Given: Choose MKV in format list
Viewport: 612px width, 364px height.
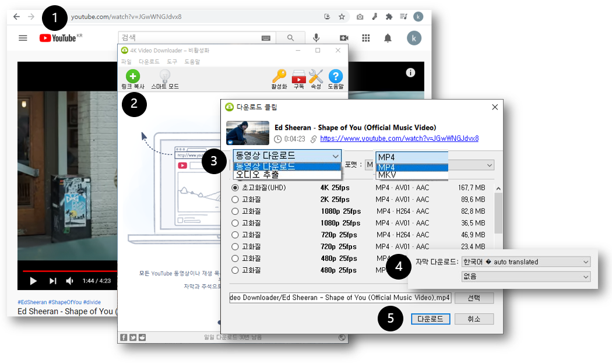Looking at the screenshot, I should point(411,175).
